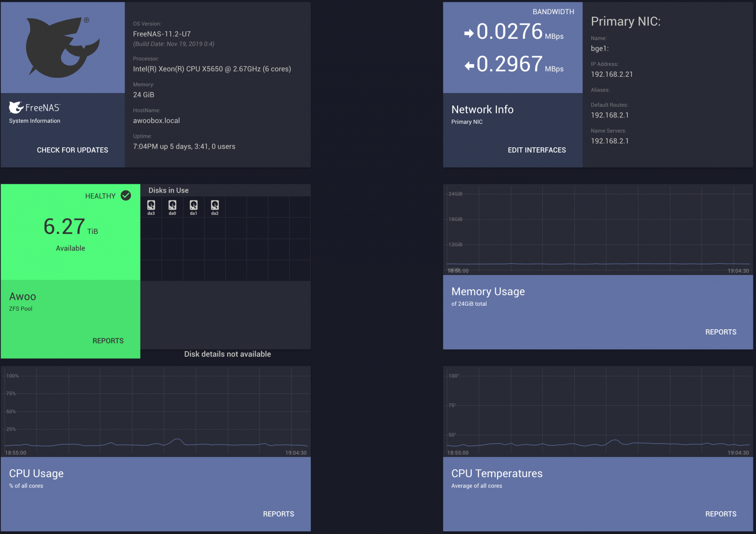Click the processor text Intel(R) Xeon(R) CPU X5650
Viewport: 756px width, 534px height.
(x=212, y=69)
